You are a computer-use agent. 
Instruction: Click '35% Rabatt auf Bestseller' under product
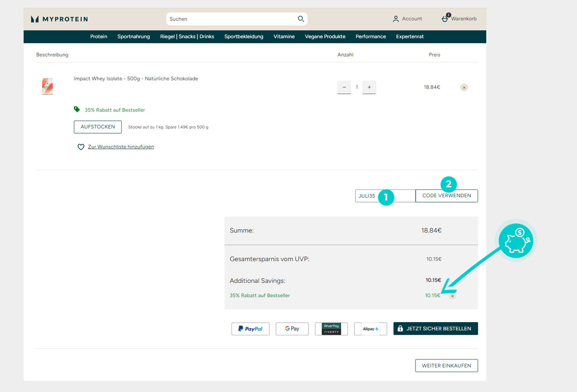pyautogui.click(x=115, y=110)
